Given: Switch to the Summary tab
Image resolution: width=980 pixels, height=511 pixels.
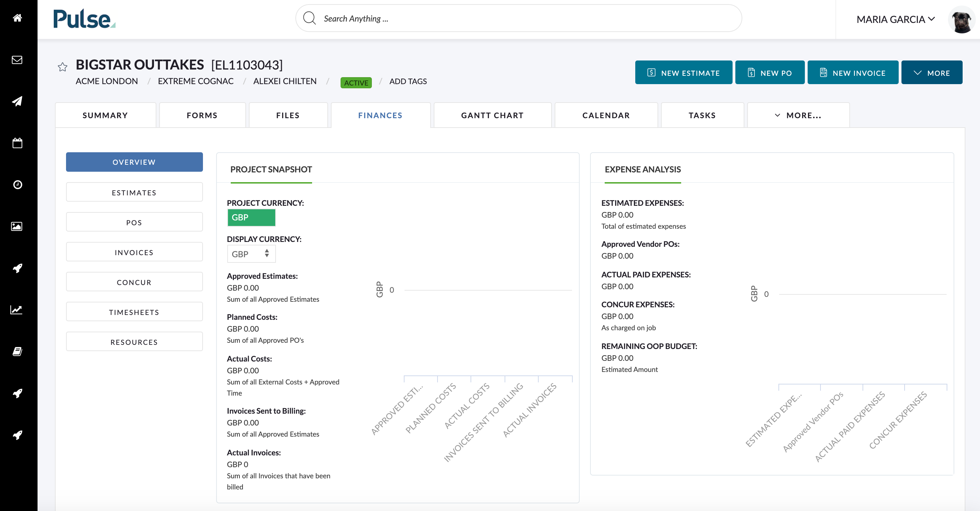Looking at the screenshot, I should 105,115.
